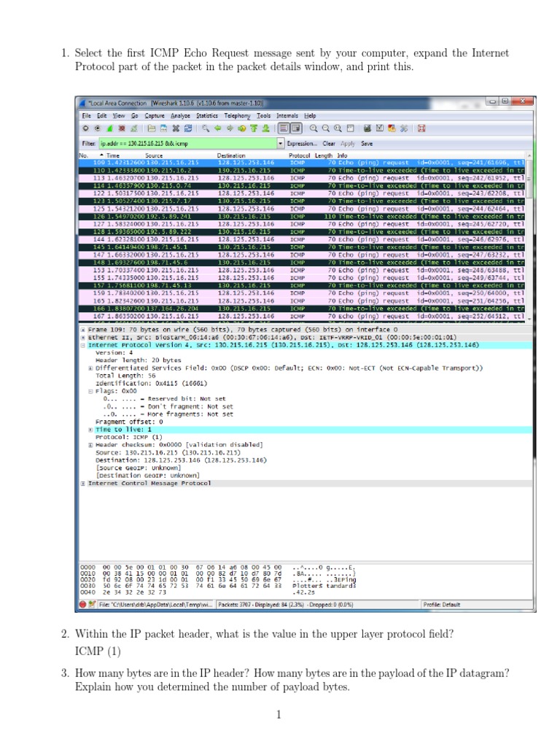Start a new live capture (green fin)
Viewport: 560px width, 747px height.
109,128
